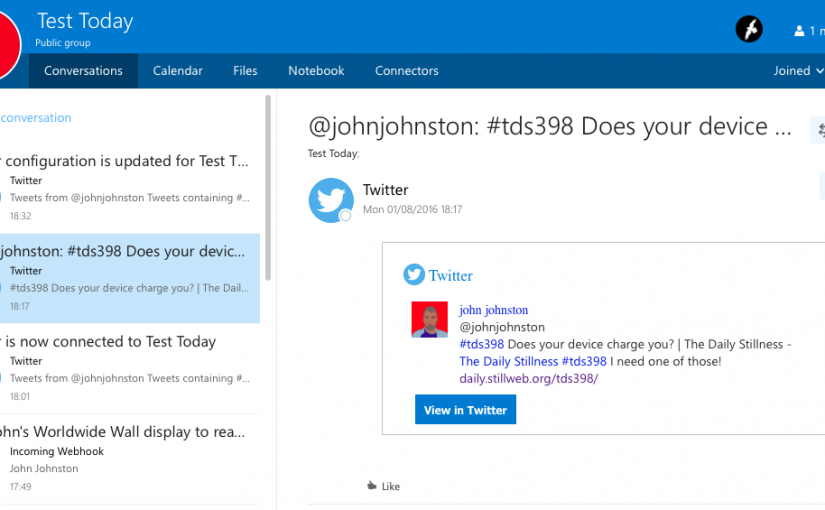Image resolution: width=825 pixels, height=510 pixels.
Task: Open conversation 'configuration is updated for Test T...'
Action: coord(130,188)
